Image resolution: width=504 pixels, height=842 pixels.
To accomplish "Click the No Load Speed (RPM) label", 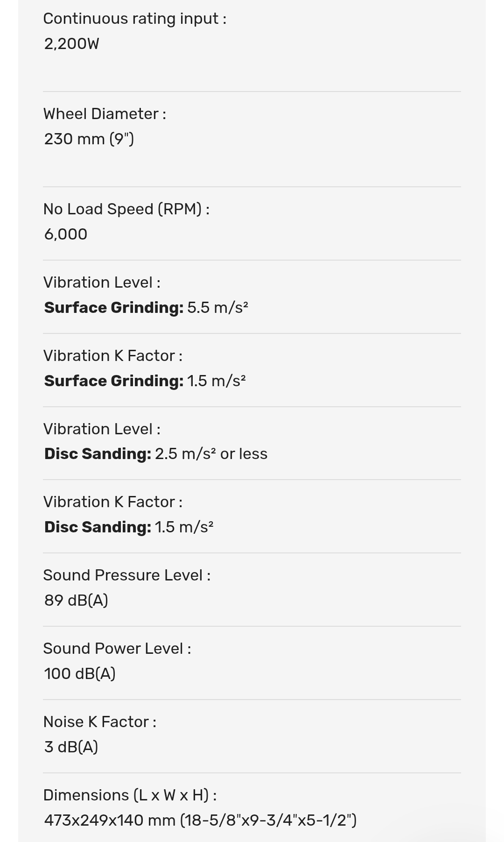I will (126, 209).
